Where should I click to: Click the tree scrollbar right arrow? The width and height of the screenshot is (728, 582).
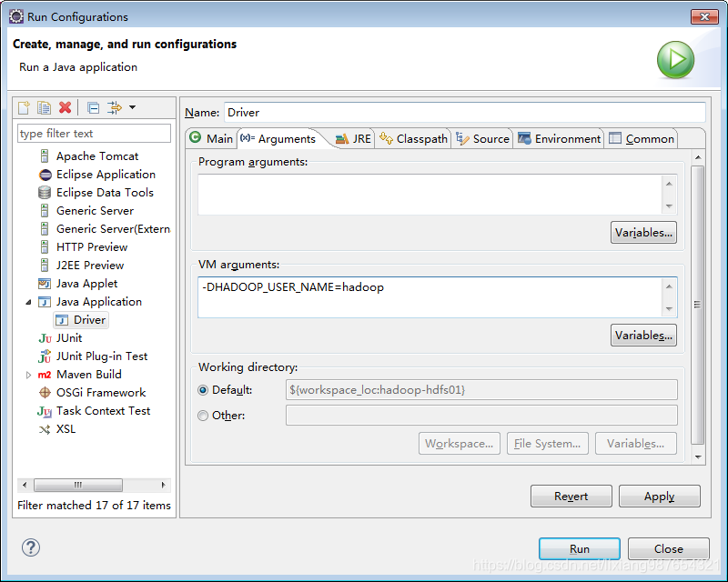[164, 485]
